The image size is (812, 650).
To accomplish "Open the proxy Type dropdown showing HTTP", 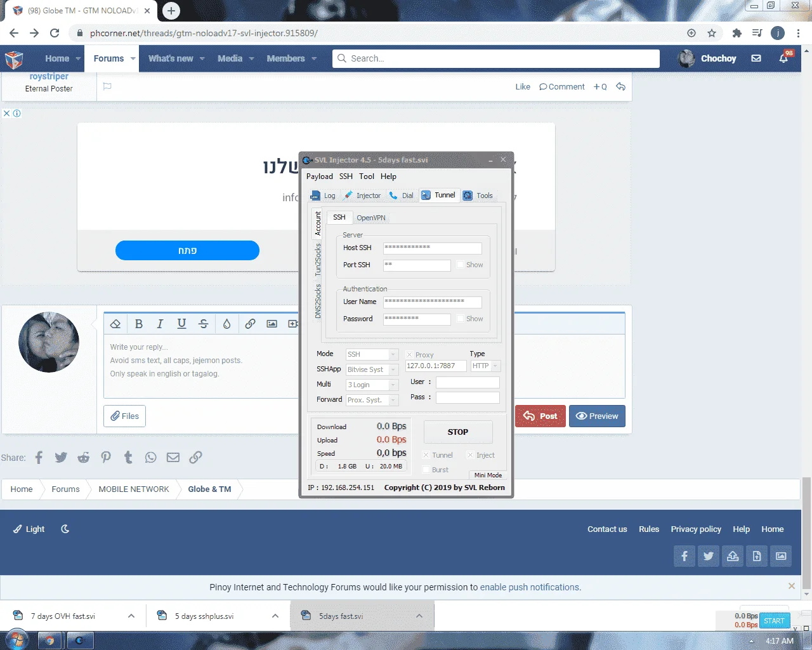I will (485, 366).
